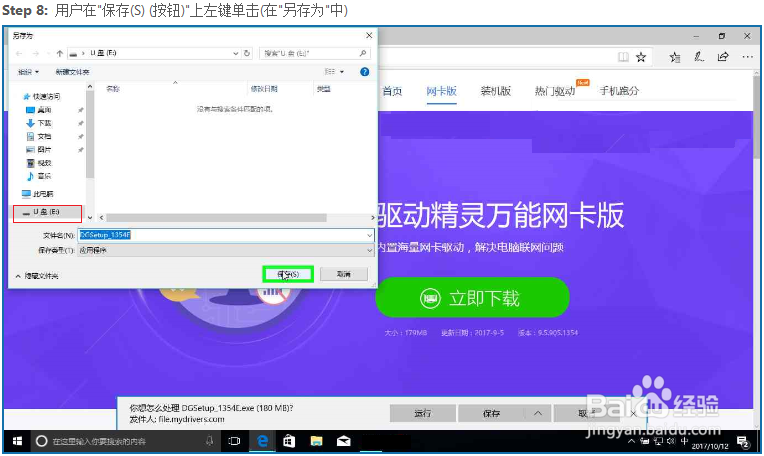Click the Cancel (取消) button in dialog
Viewport: 764px width, 456px height.
coord(344,274)
